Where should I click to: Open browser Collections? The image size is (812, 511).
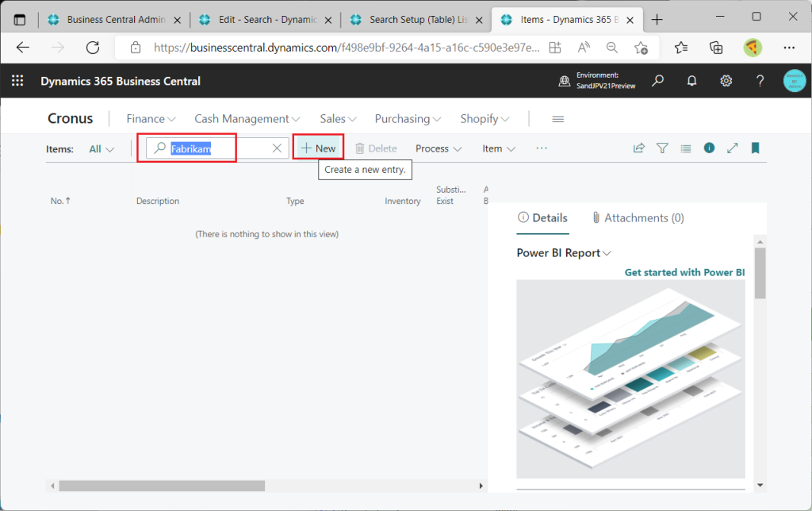716,48
